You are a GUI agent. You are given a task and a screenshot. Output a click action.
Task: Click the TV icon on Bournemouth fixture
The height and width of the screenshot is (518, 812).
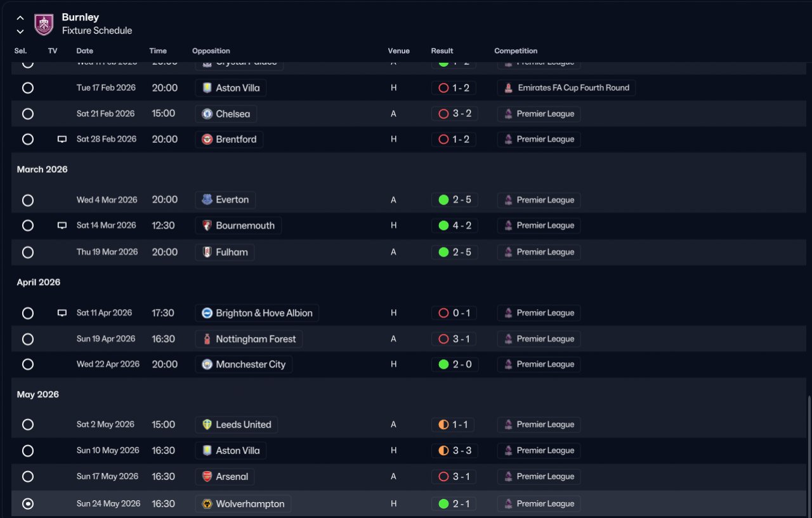pyautogui.click(x=62, y=225)
